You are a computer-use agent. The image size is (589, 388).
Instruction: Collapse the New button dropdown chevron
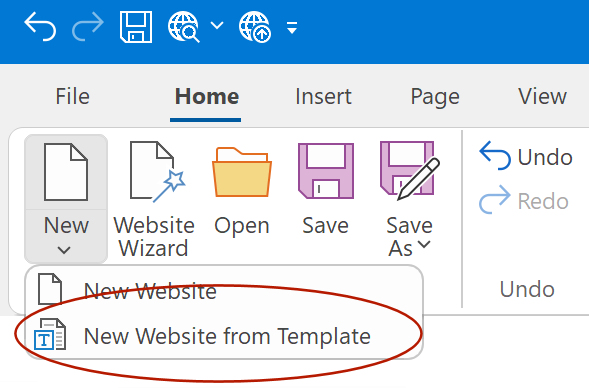pos(64,250)
